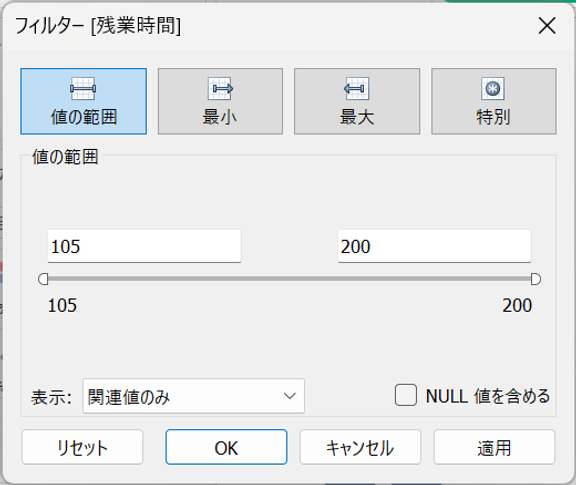The image size is (576, 485).
Task: Switch to the 最小 filter tab
Action: 220,101
